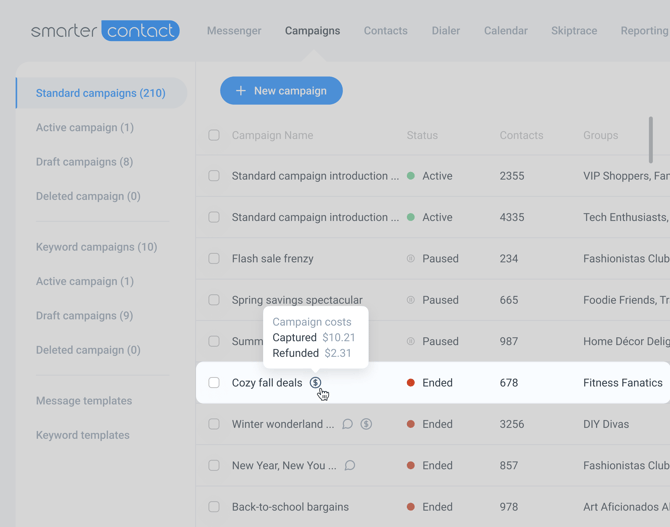Switch to the Dialer tab

click(446, 31)
